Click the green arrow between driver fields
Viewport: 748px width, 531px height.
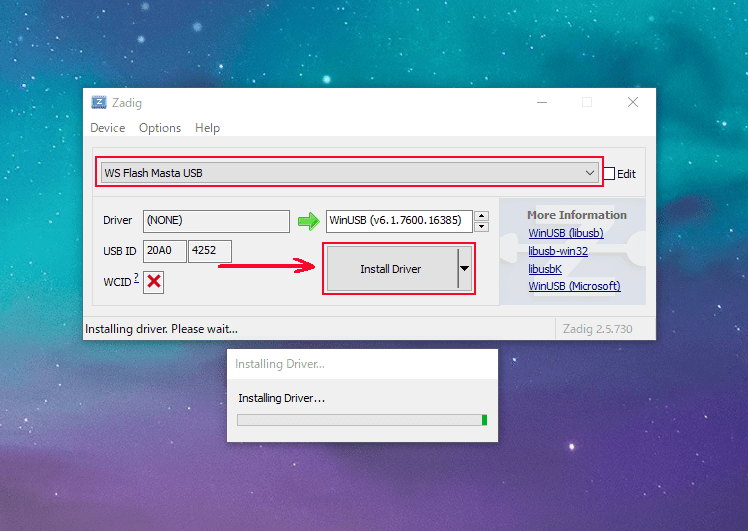point(308,221)
